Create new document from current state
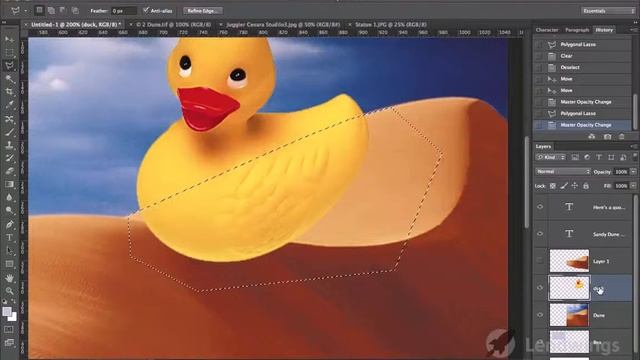This screenshot has height=360, width=640. [591, 137]
